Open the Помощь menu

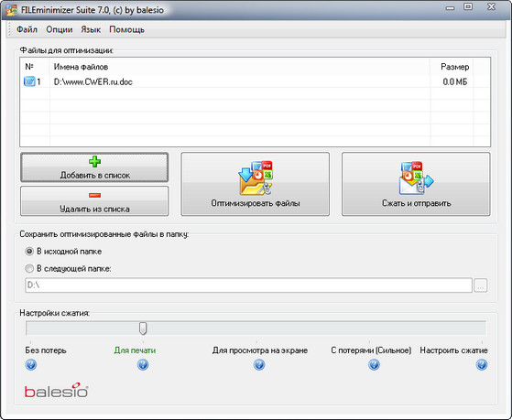[x=126, y=29]
